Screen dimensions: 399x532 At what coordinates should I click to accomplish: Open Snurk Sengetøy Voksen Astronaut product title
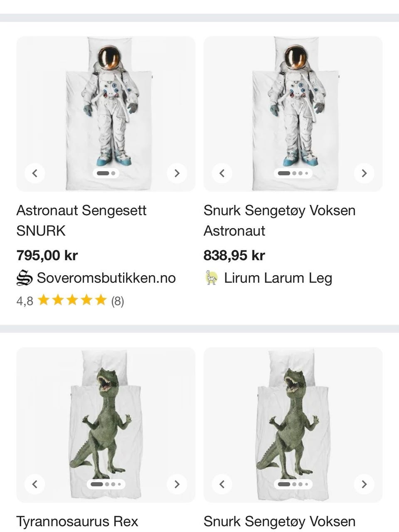coord(279,220)
